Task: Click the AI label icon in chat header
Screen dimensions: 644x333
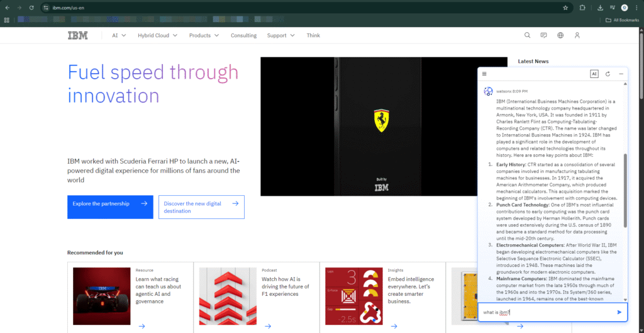Action: pos(594,74)
